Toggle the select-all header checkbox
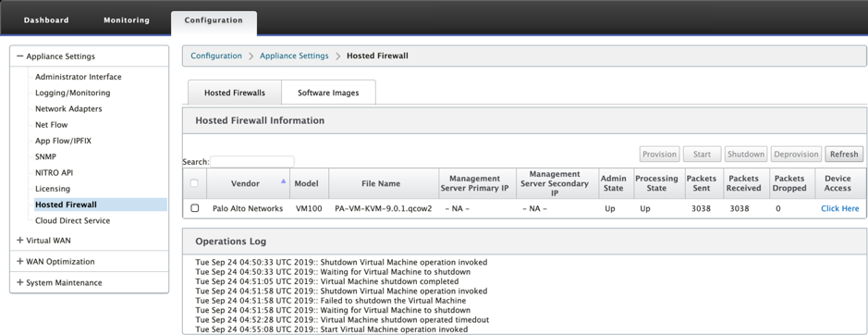The image size is (868, 335). point(194,183)
